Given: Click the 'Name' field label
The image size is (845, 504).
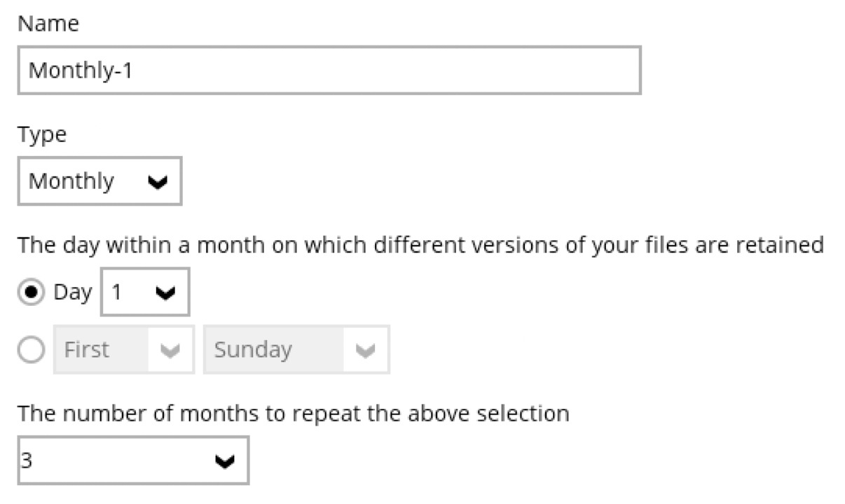Looking at the screenshot, I should [48, 23].
